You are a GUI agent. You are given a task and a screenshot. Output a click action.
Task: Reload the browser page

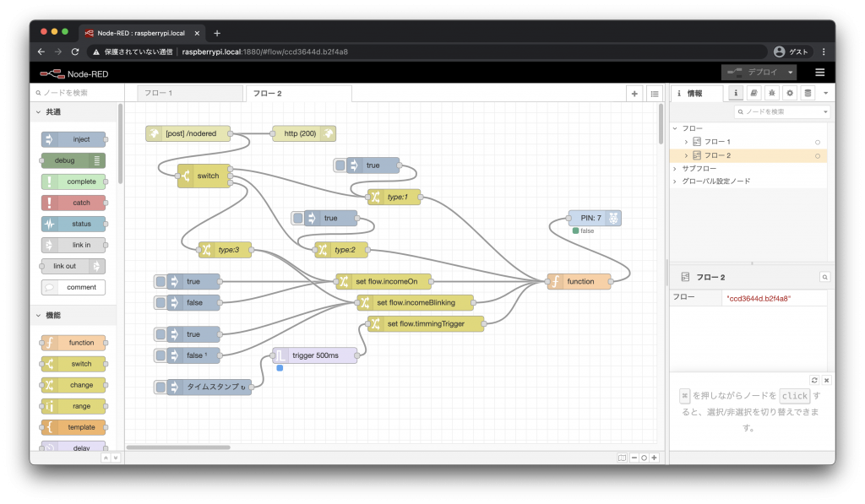click(75, 51)
